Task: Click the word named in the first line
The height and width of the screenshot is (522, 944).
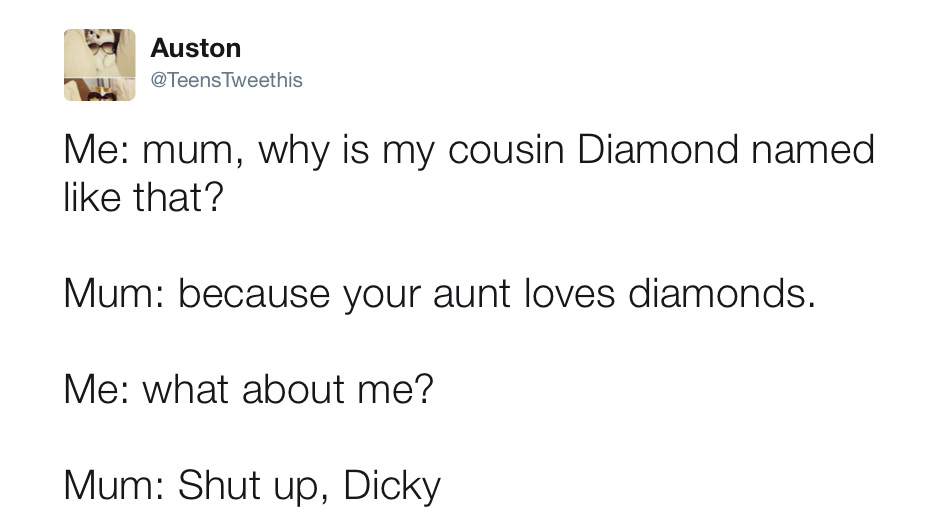Action: click(813, 149)
